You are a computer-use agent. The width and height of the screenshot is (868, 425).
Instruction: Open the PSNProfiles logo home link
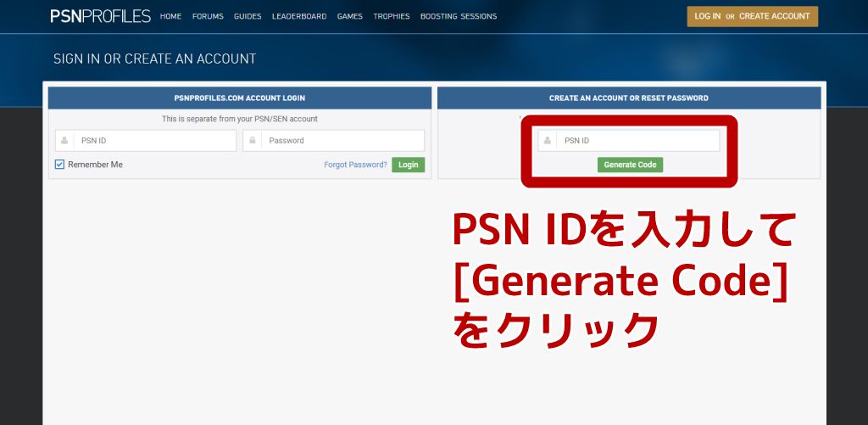[100, 16]
